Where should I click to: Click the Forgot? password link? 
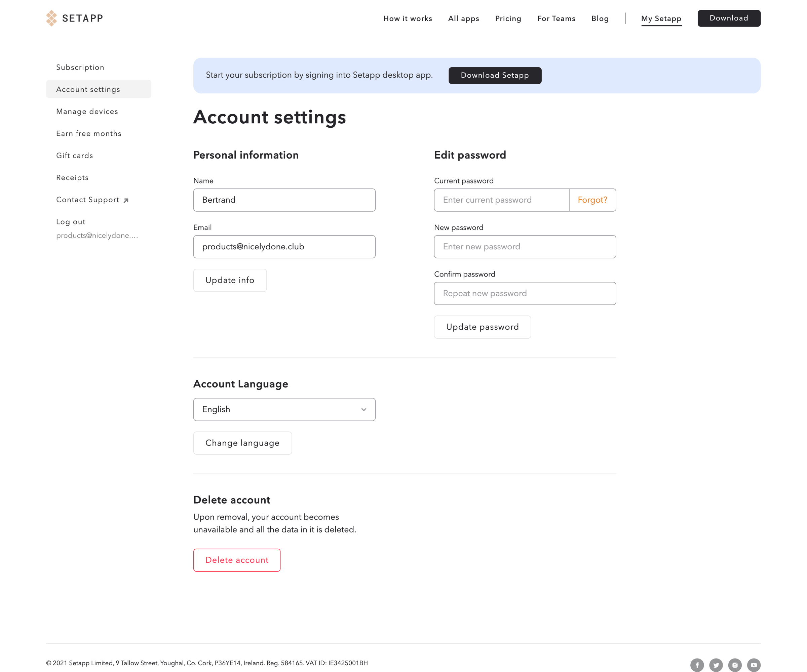pyautogui.click(x=592, y=200)
